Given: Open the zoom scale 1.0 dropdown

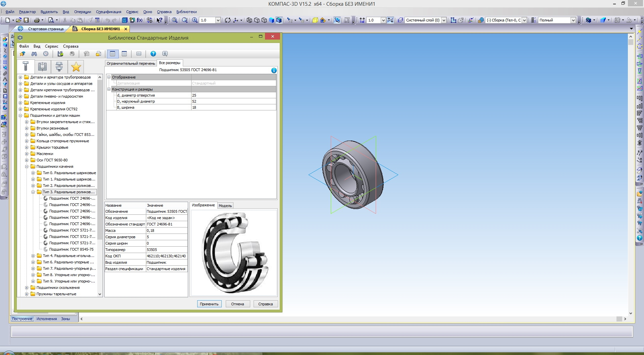Looking at the screenshot, I should point(218,20).
